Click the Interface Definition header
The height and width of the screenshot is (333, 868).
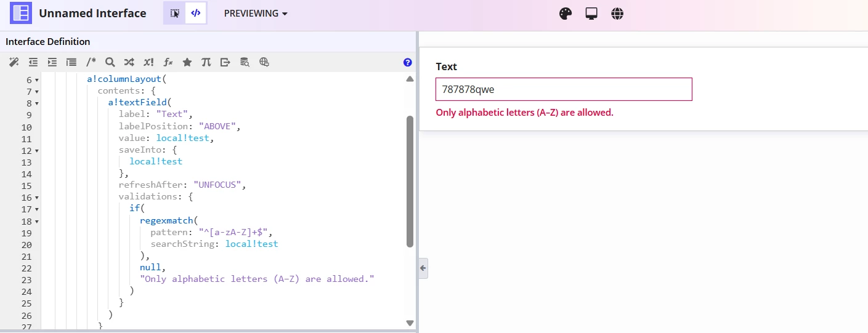(48, 42)
